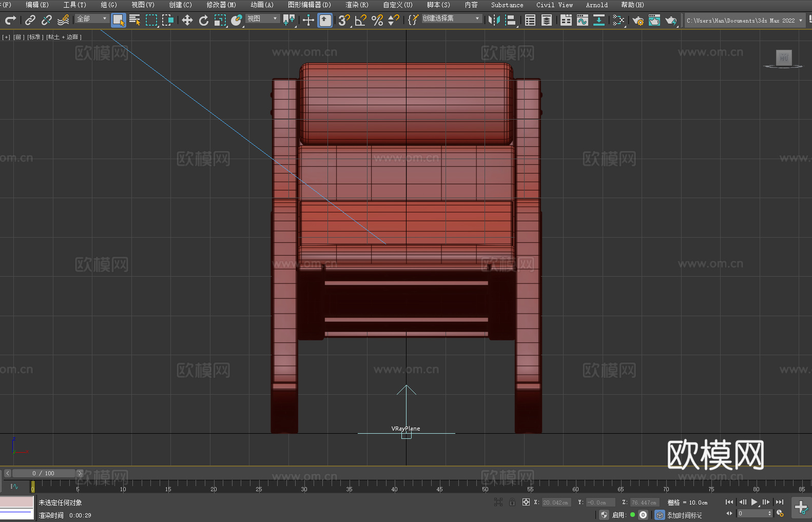Open the 创建选择集 dropdown

coord(452,18)
